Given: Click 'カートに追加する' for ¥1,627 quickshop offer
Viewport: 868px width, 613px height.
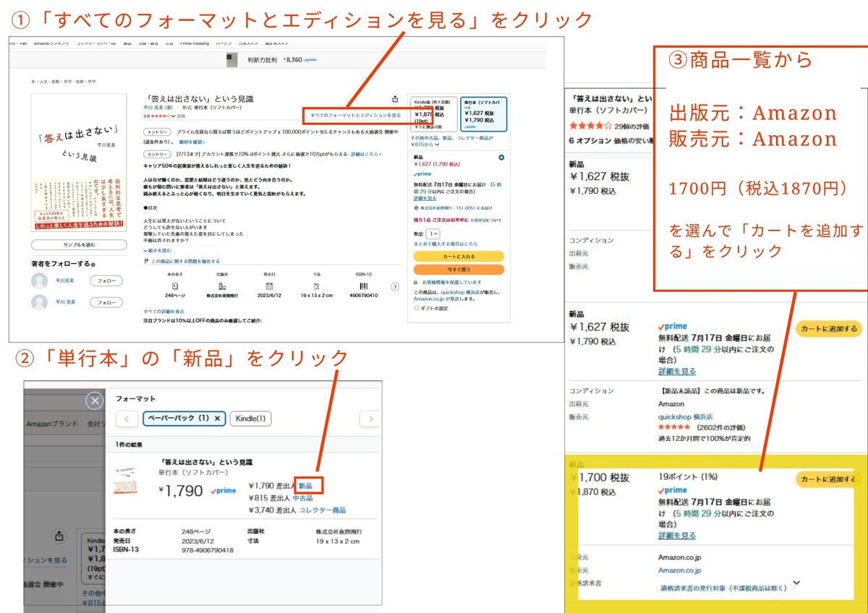Looking at the screenshot, I should 828,329.
